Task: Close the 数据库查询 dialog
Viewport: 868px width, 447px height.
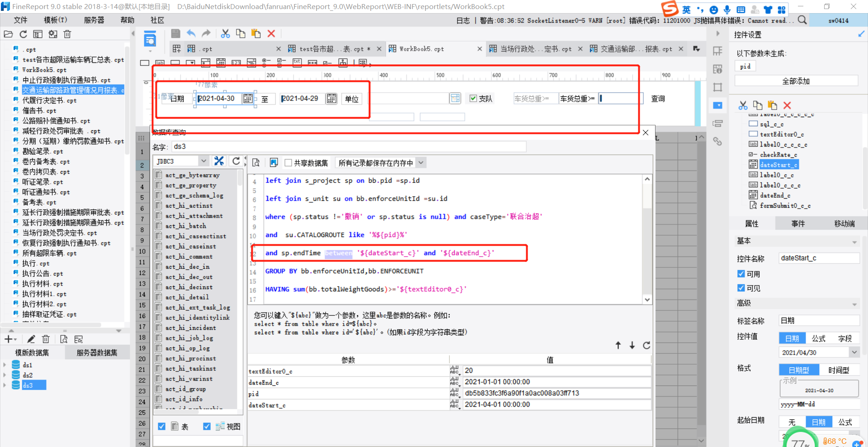Action: (x=646, y=133)
